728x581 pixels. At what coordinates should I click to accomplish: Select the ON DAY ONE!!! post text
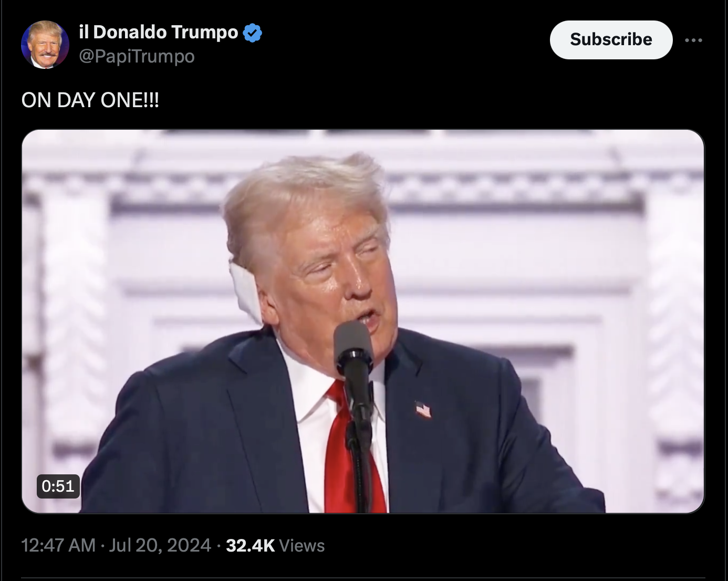(x=90, y=100)
